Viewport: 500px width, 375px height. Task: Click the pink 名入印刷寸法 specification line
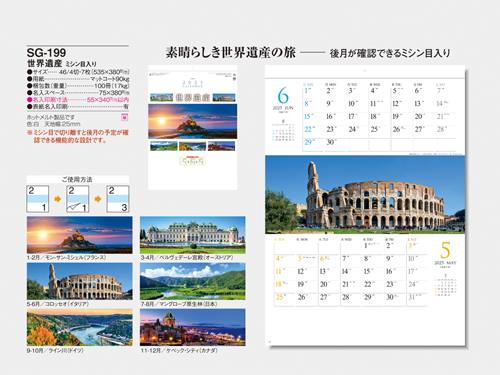(78, 100)
